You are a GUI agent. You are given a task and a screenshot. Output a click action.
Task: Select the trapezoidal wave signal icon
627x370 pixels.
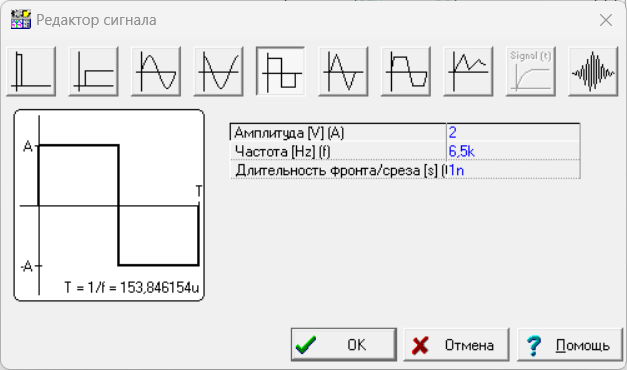405,72
